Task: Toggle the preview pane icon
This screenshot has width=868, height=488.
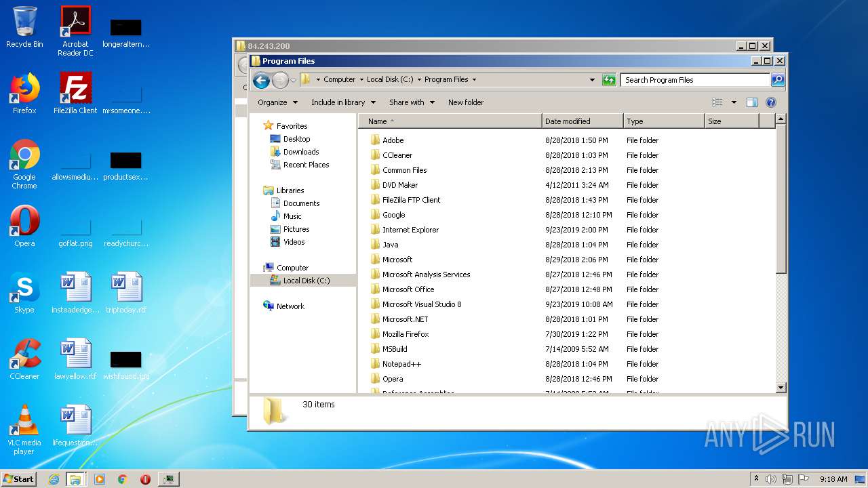Action: point(751,102)
